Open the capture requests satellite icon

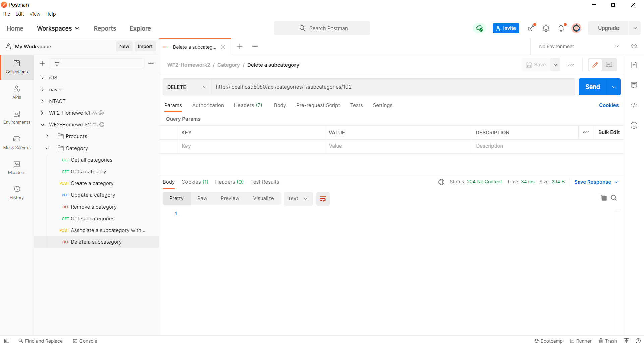pos(531,28)
